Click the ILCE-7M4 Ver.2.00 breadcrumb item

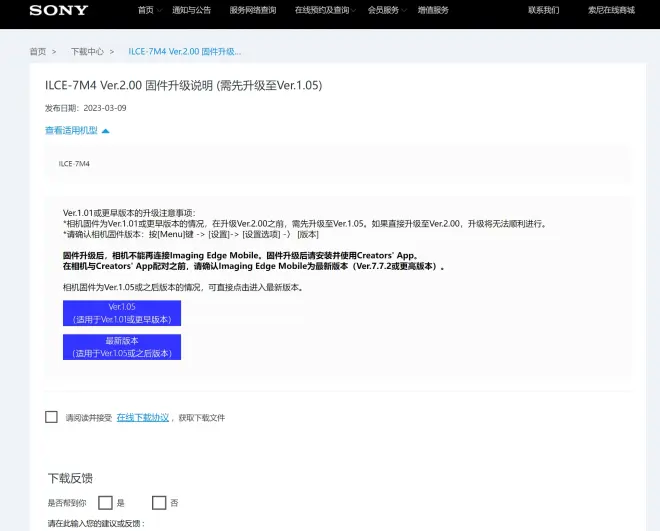click(185, 51)
